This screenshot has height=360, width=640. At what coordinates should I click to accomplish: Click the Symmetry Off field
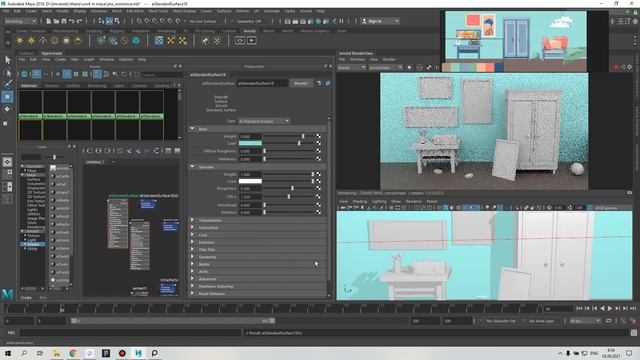(248, 21)
